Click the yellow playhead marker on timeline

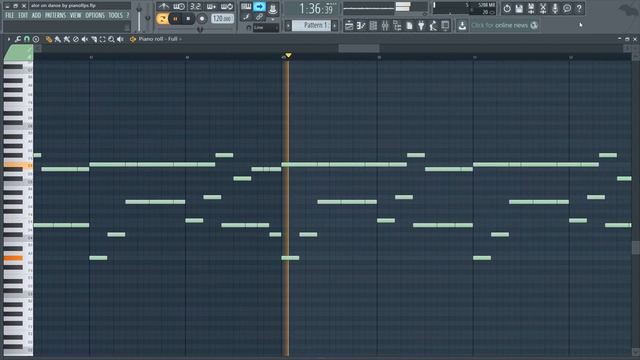pos(288,55)
